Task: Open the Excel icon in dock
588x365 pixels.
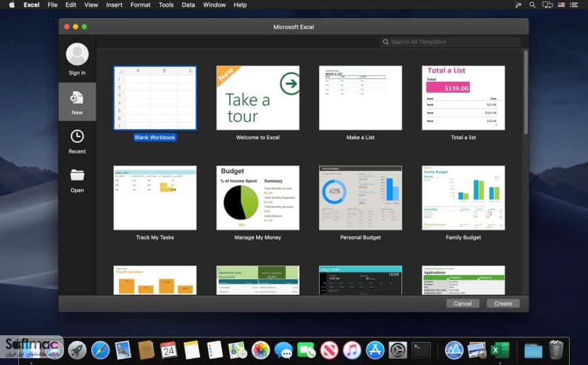Action: [x=500, y=350]
